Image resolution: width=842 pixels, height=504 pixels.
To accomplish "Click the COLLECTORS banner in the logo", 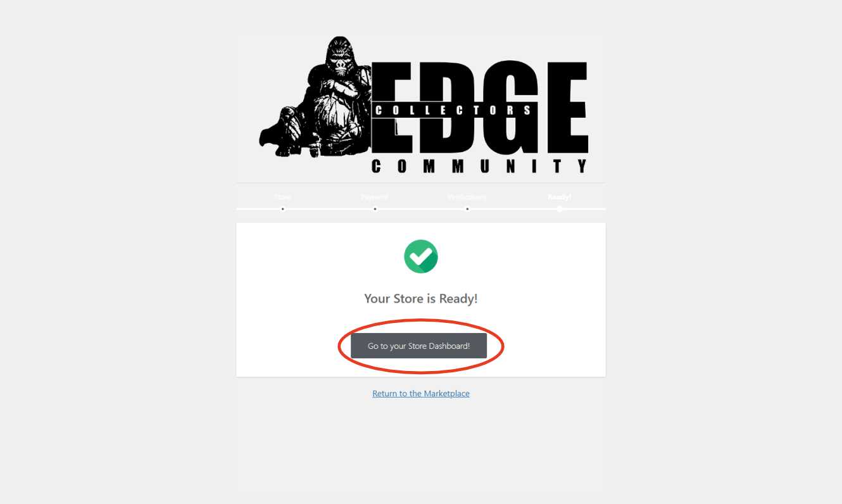I will tap(453, 110).
